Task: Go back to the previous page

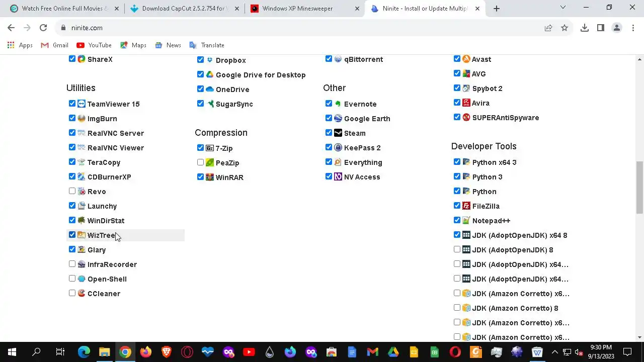Action: (x=11, y=28)
